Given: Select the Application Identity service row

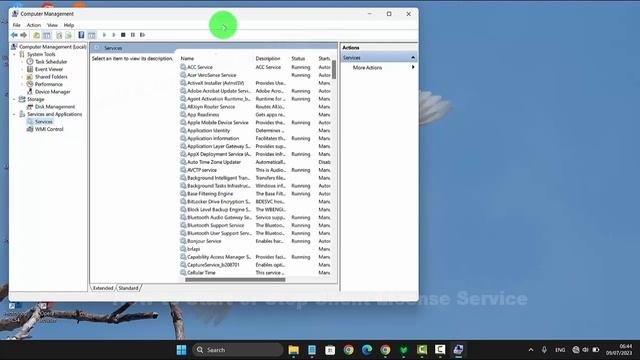Looking at the screenshot, I should 255,131.
